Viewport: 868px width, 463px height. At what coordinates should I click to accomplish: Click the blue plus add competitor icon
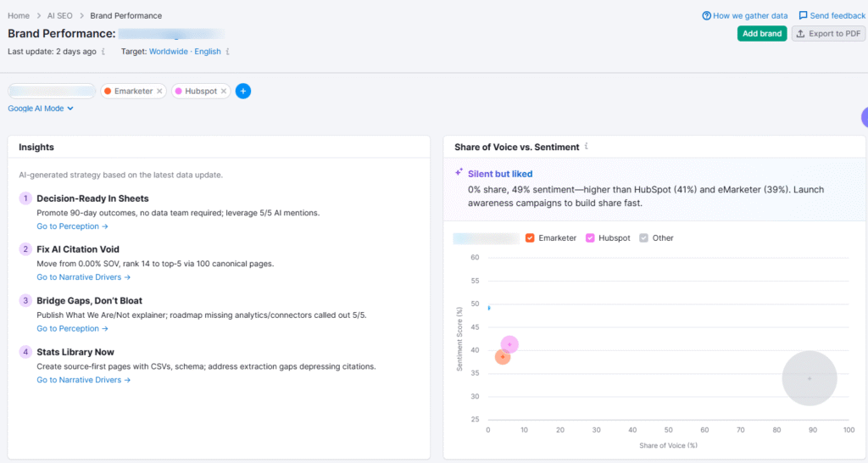[243, 91]
